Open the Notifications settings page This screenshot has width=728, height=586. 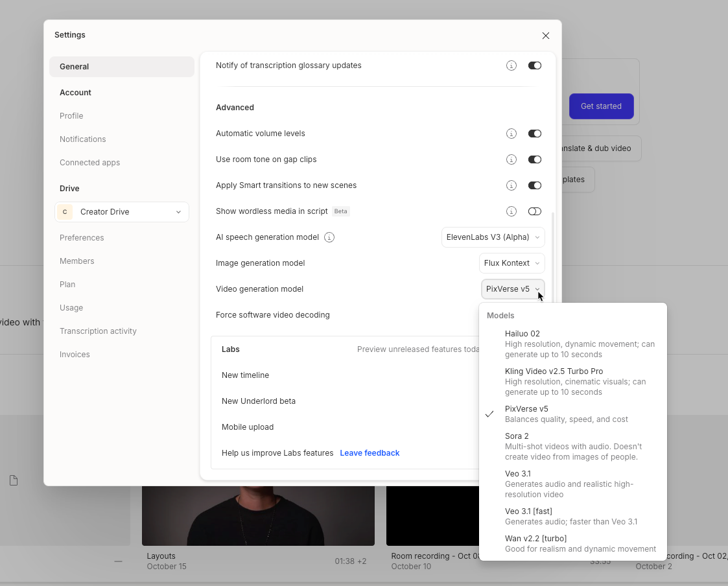point(83,139)
